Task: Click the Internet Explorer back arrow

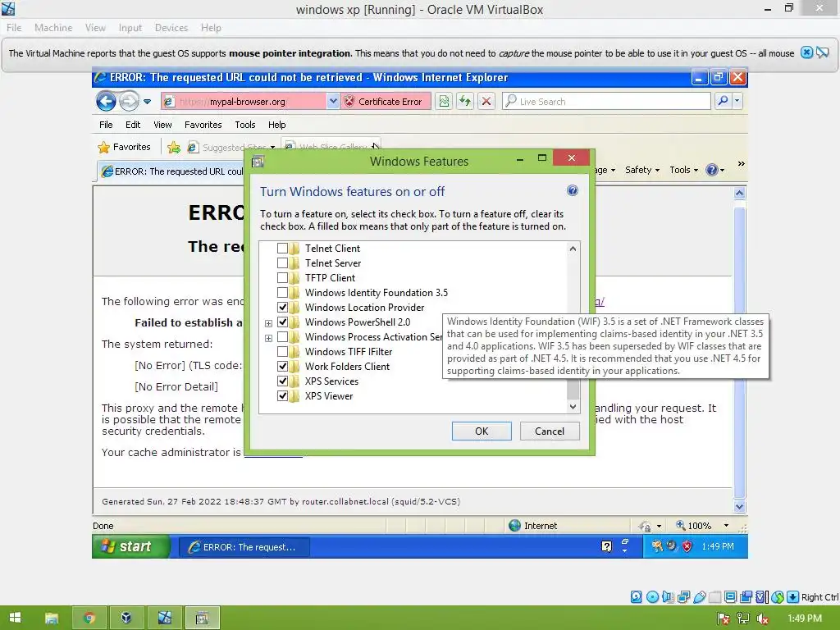Action: click(106, 101)
